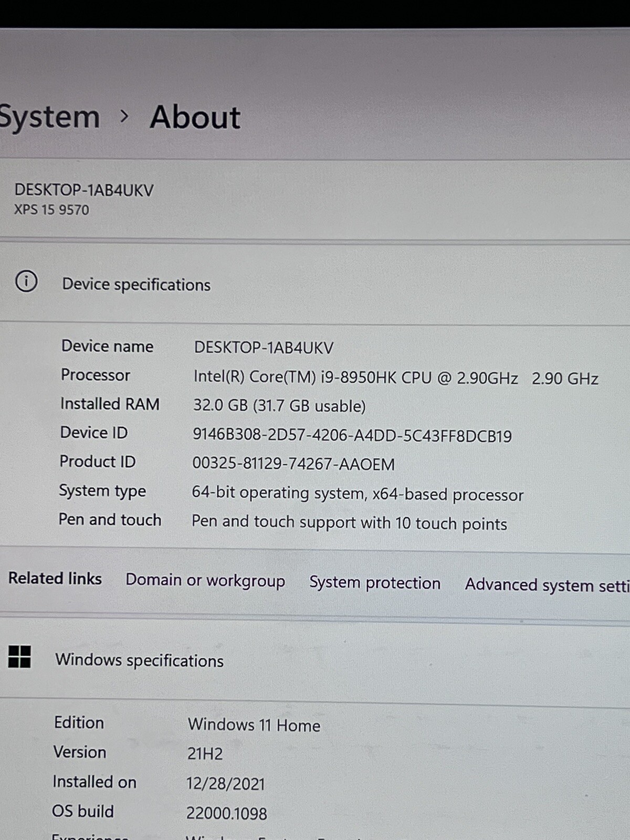Select DESKTOP-1AB4UKV header name text
Screen dimensions: 630x840
coord(84,190)
